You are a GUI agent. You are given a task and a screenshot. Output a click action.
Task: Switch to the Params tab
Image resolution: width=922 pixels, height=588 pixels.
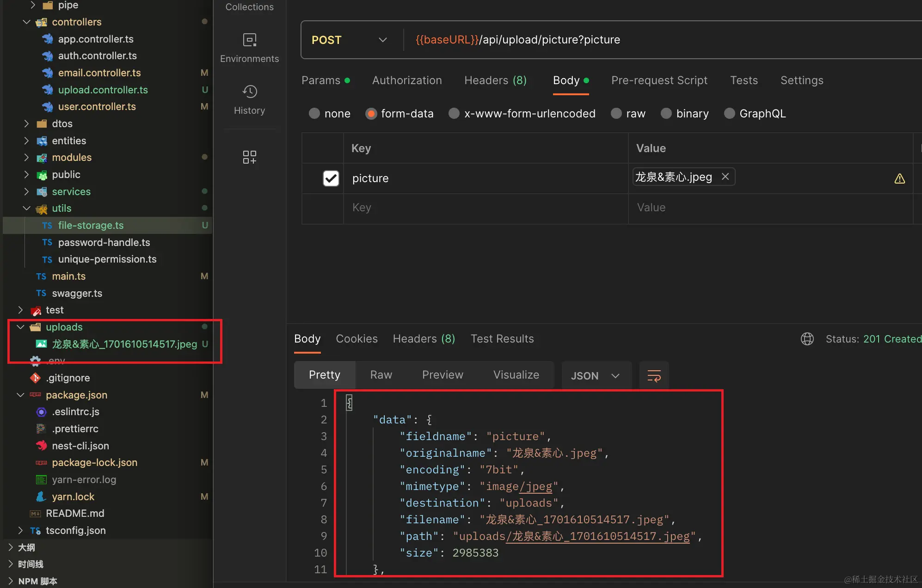pyautogui.click(x=326, y=80)
